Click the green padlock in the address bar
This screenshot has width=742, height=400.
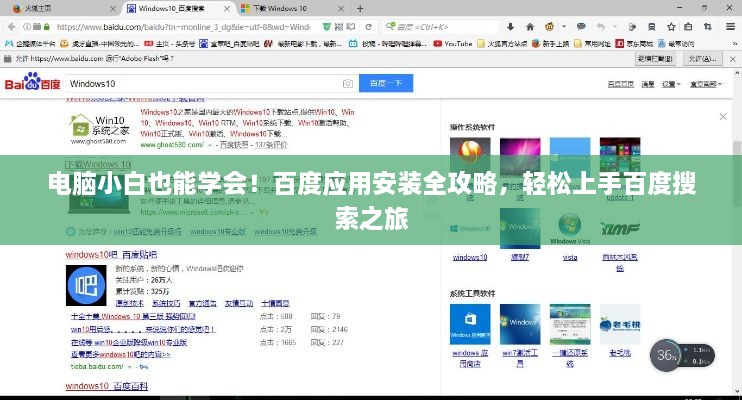(x=46, y=27)
